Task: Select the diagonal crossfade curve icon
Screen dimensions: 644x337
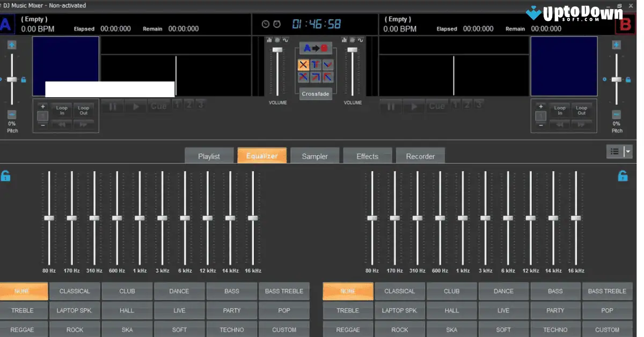Action: click(314, 77)
